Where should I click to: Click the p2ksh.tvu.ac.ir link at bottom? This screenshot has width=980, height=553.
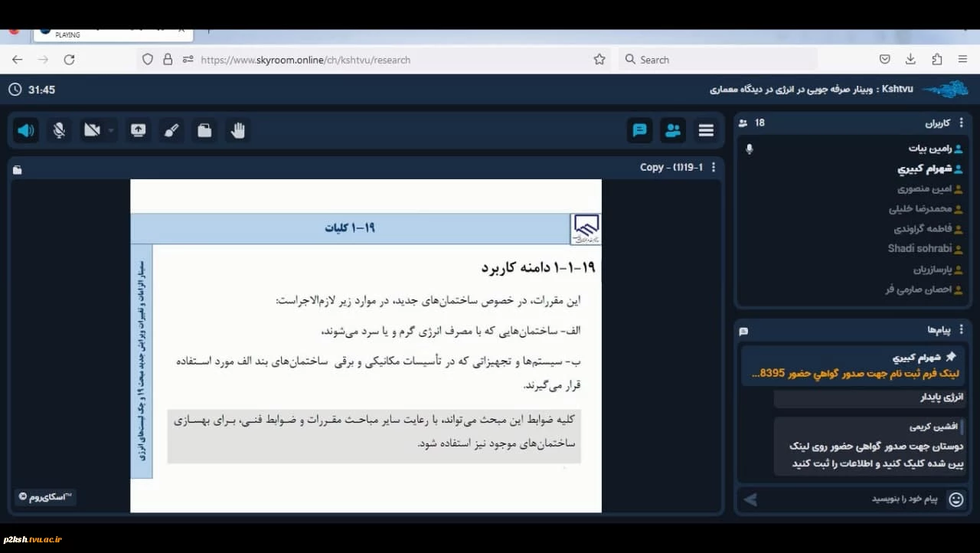pos(33,539)
